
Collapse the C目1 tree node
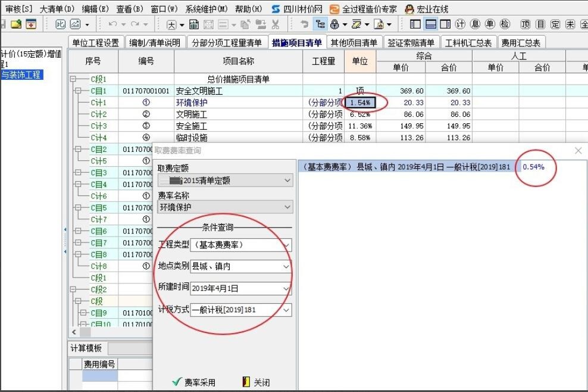[x=78, y=91]
